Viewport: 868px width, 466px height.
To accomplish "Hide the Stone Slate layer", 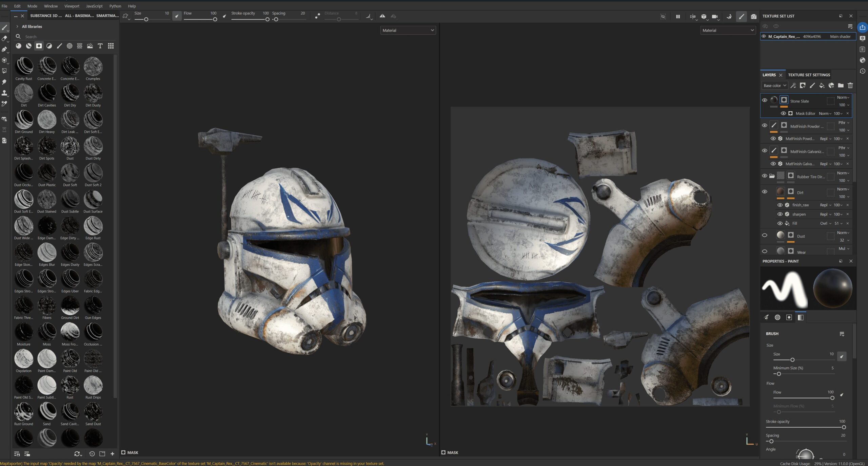I will pos(764,100).
